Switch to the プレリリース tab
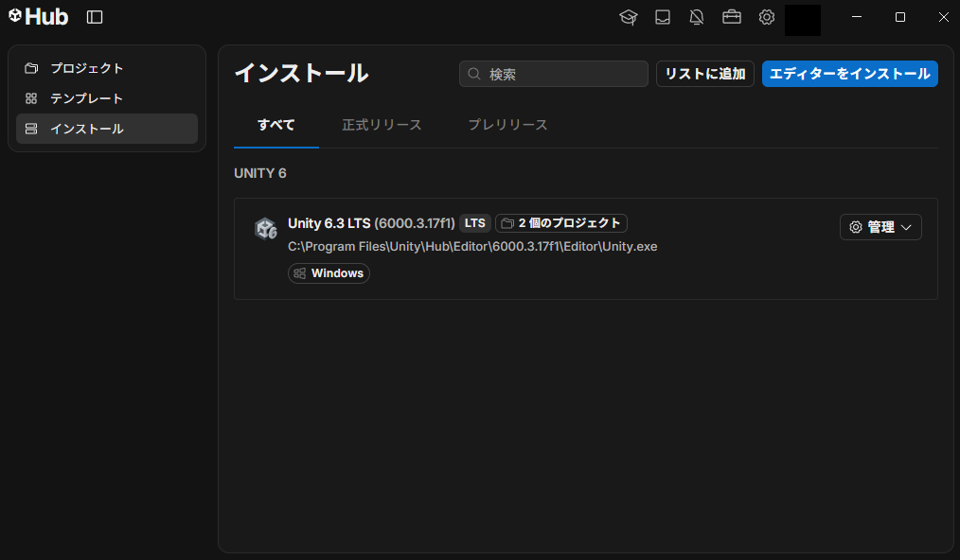 [507, 125]
